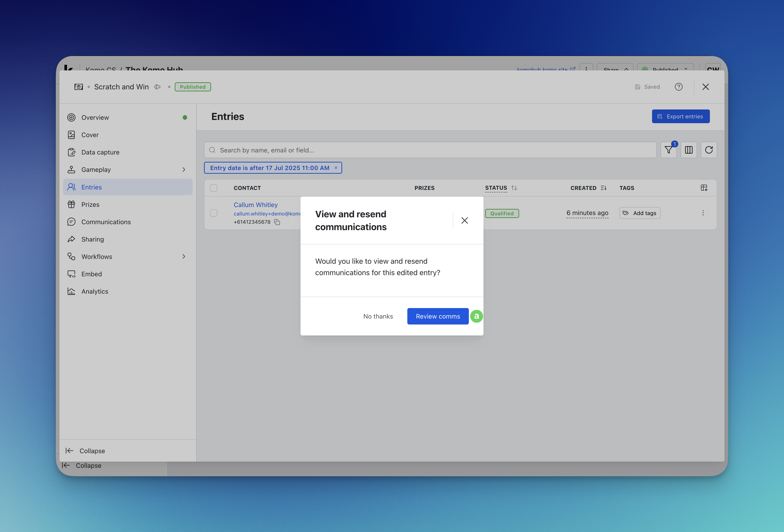Remove the Entry date filter chip
The image size is (784, 532).
[336, 168]
